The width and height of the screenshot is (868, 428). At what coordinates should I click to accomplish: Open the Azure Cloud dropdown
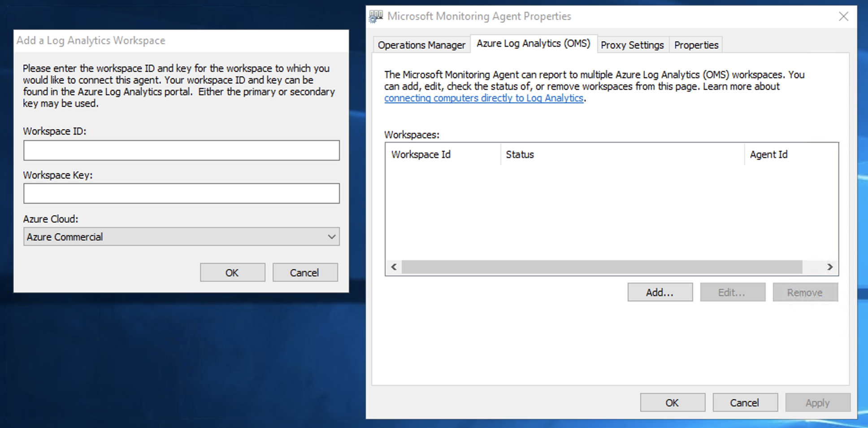point(181,236)
